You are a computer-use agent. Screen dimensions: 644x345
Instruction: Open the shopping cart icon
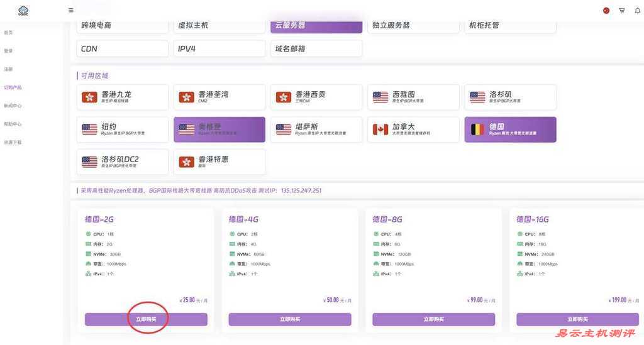(622, 11)
